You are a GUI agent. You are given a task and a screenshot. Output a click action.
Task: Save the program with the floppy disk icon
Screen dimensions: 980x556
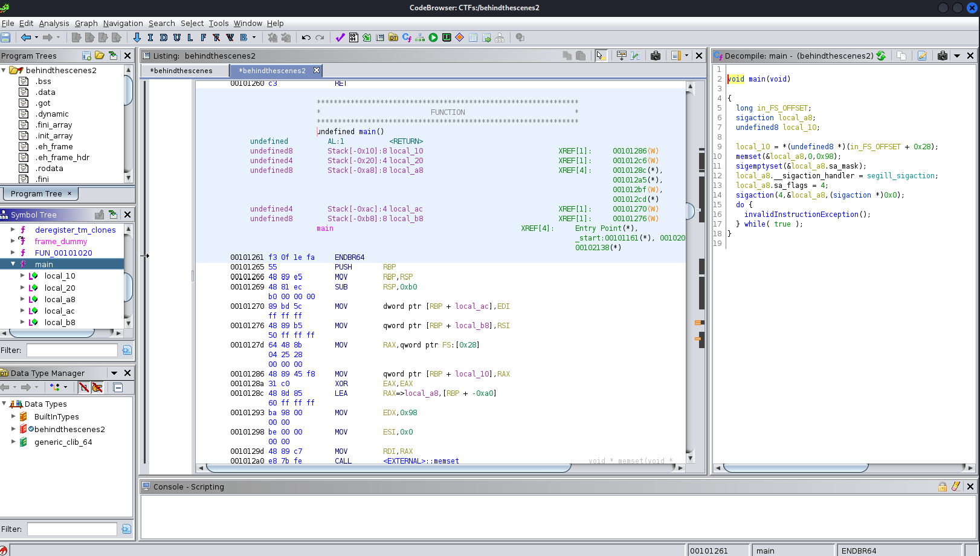pyautogui.click(x=5, y=37)
